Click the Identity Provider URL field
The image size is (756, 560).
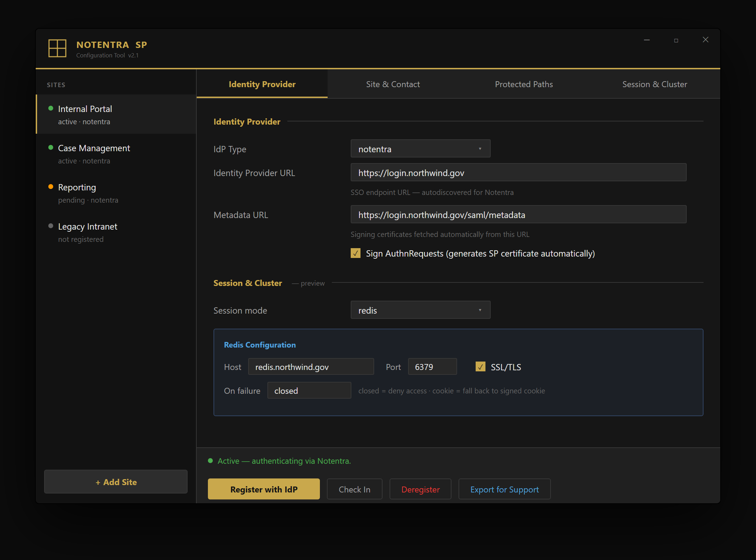(519, 173)
